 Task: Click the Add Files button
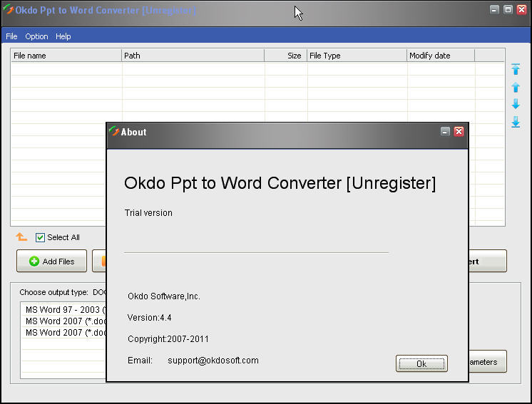tap(51, 261)
